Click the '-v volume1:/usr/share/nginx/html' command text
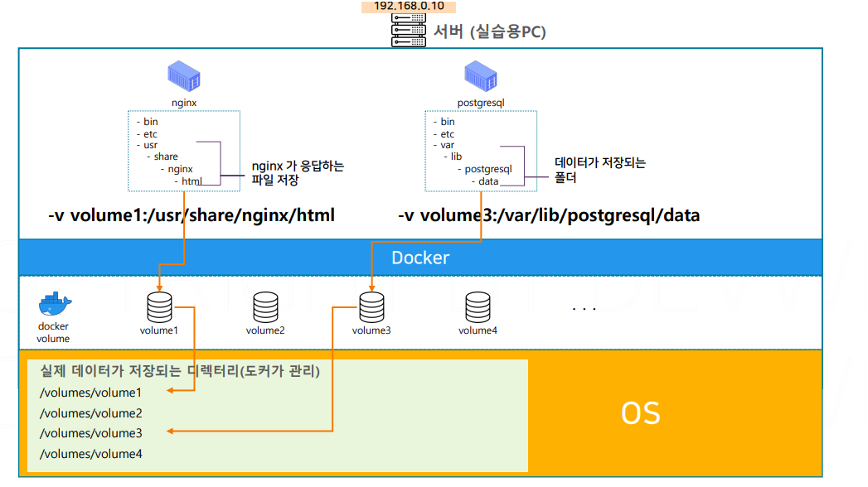The height and width of the screenshot is (487, 868). 192,215
